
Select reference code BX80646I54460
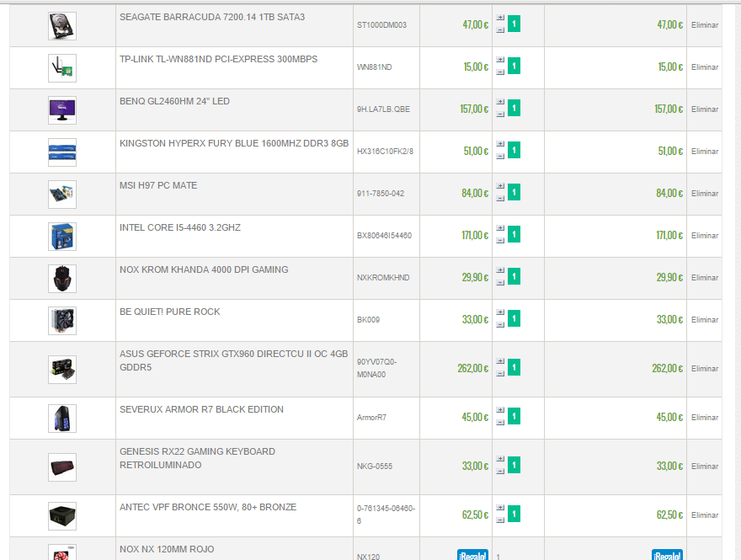click(x=384, y=235)
